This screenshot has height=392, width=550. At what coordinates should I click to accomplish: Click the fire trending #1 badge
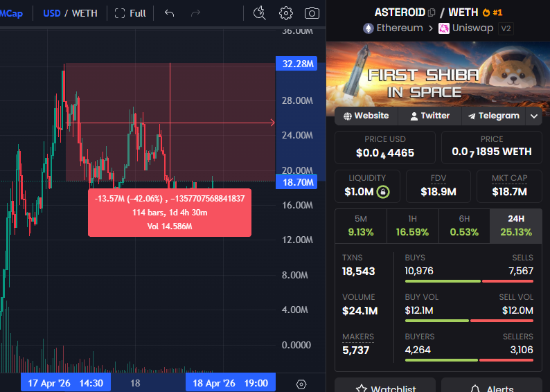[493, 12]
